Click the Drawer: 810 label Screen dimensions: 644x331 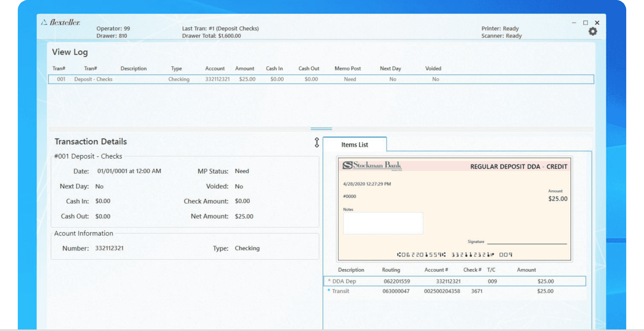point(111,36)
